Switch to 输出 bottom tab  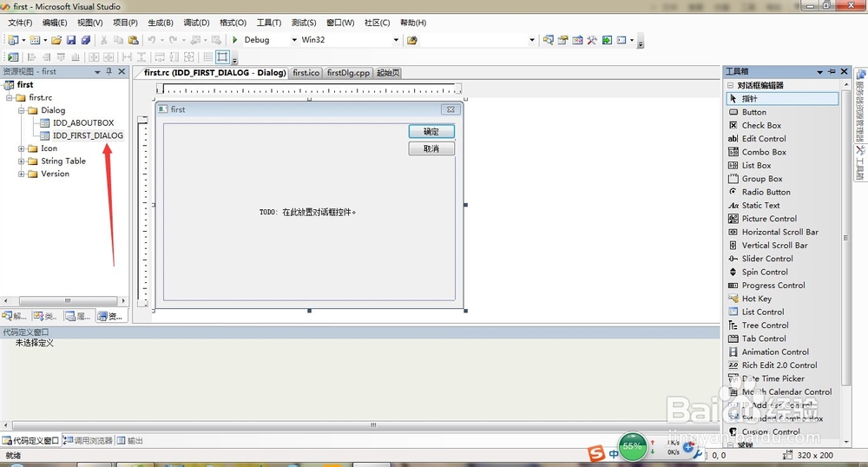click(x=130, y=440)
